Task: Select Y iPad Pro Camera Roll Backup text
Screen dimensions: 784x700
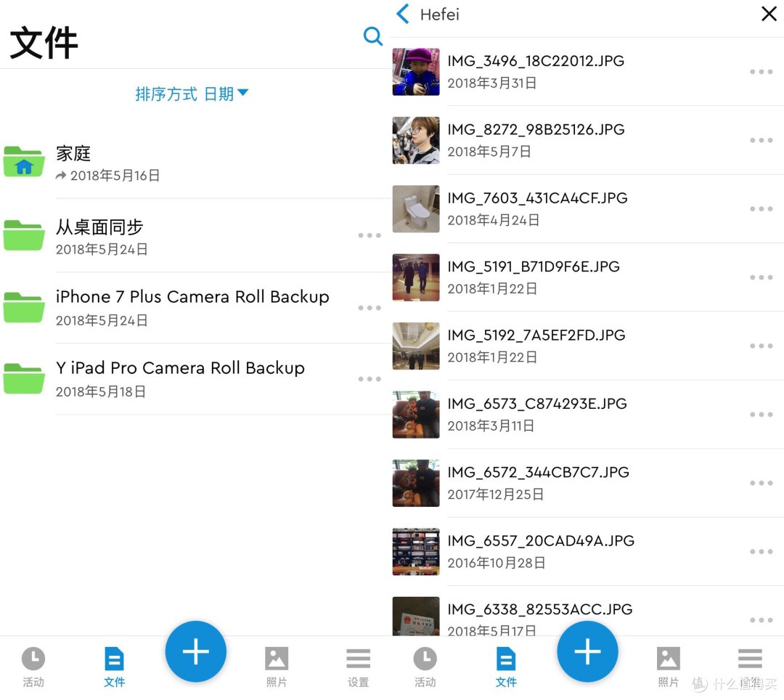Action: (180, 368)
